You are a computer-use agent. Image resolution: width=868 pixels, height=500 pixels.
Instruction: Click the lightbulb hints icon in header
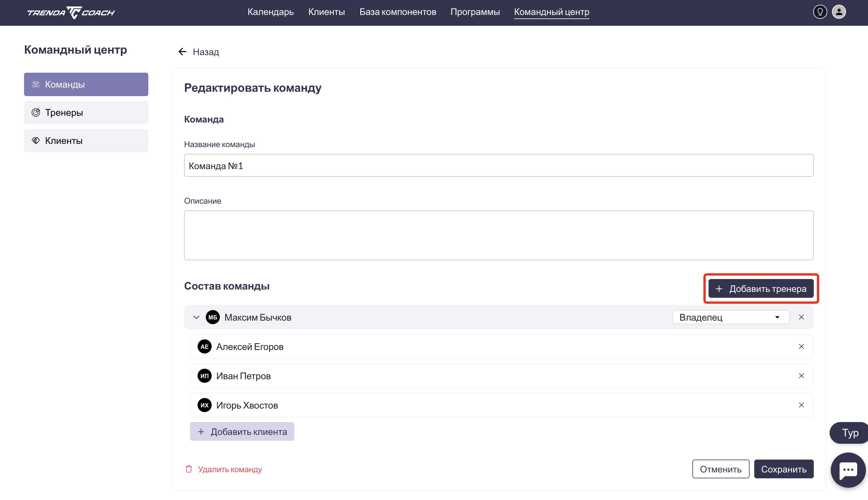tap(820, 12)
